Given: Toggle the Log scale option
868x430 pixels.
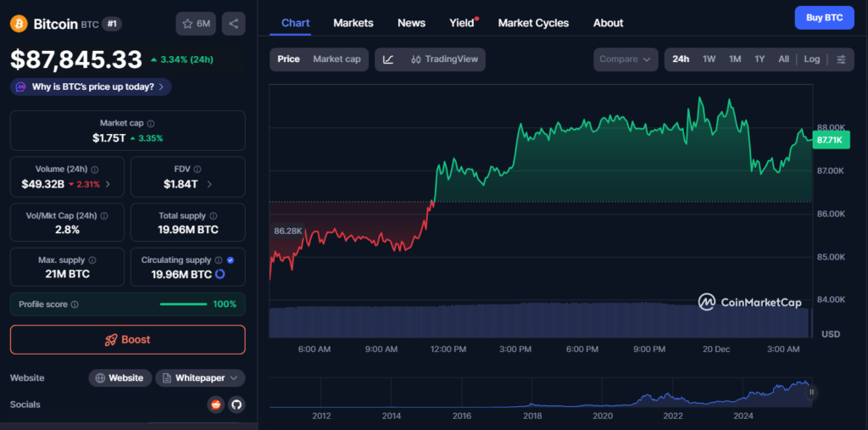Looking at the screenshot, I should 812,59.
